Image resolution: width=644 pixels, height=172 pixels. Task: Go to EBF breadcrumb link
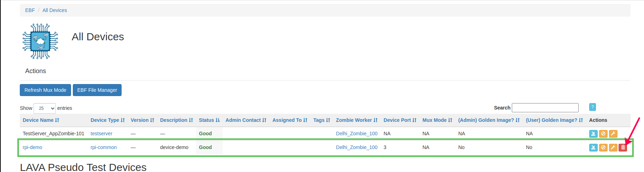tap(30, 10)
